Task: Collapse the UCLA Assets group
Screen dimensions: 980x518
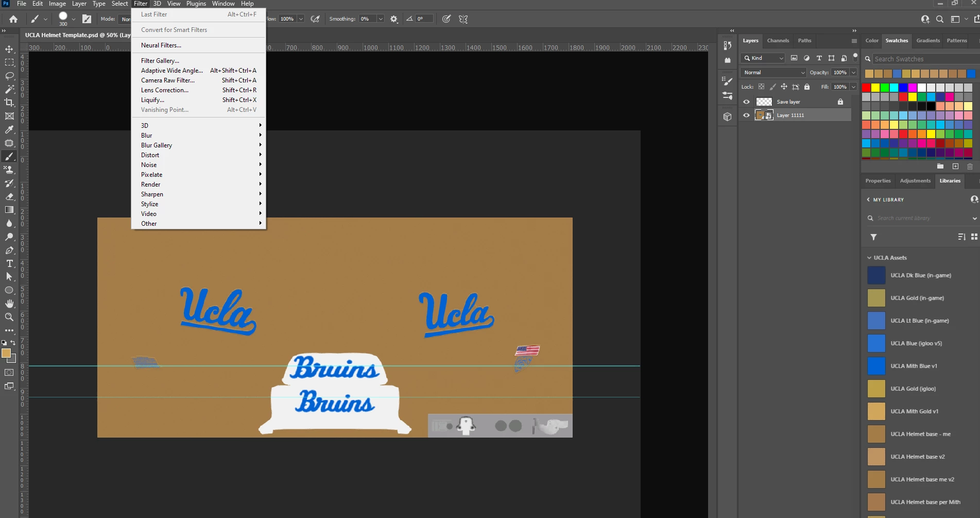Action: pos(869,258)
